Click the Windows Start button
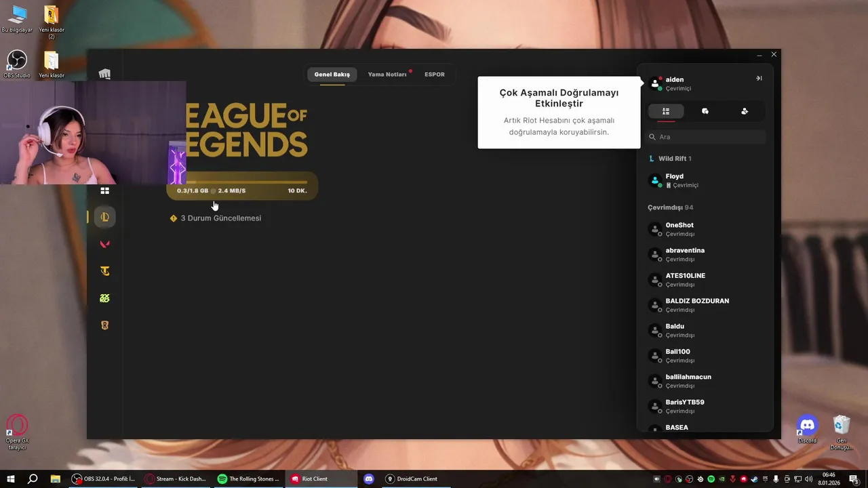The image size is (868, 488). tap(11, 479)
